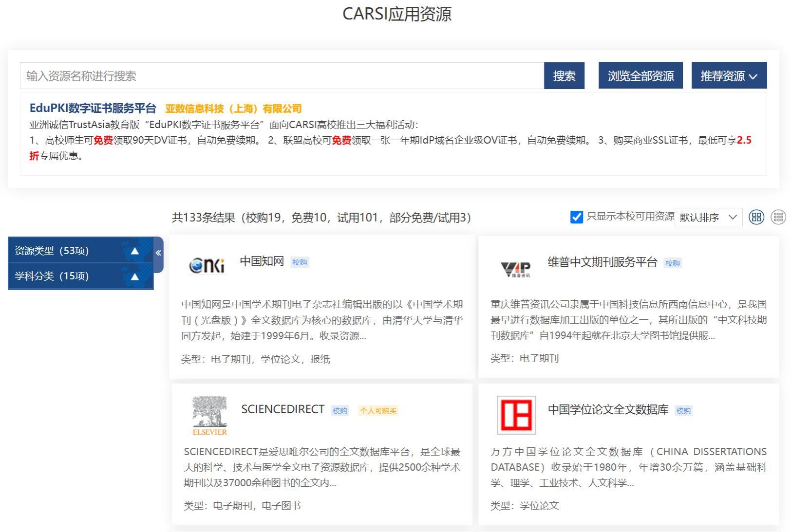Open the 维普中文期刊服务平台 title
The width and height of the screenshot is (791, 532).
click(x=602, y=262)
